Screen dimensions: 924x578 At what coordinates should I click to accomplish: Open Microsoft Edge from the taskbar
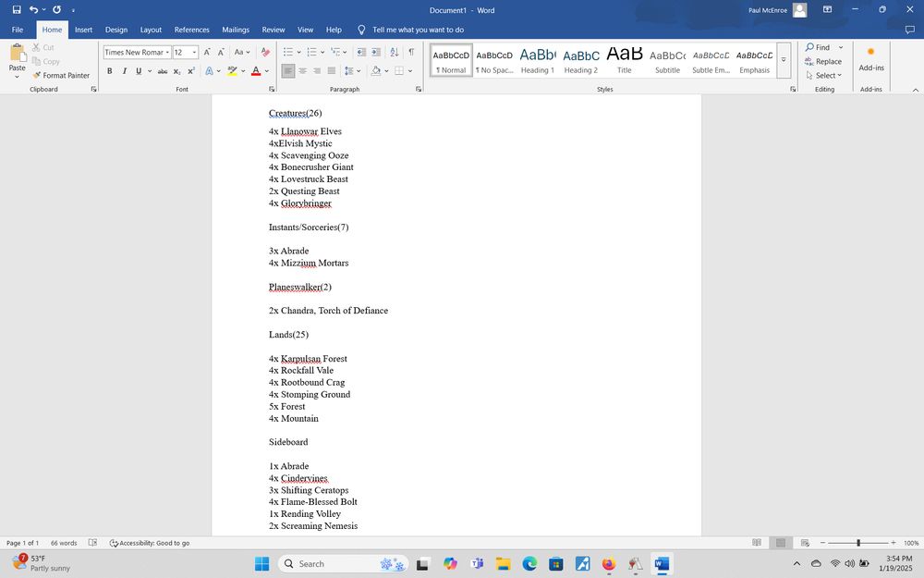point(529,564)
